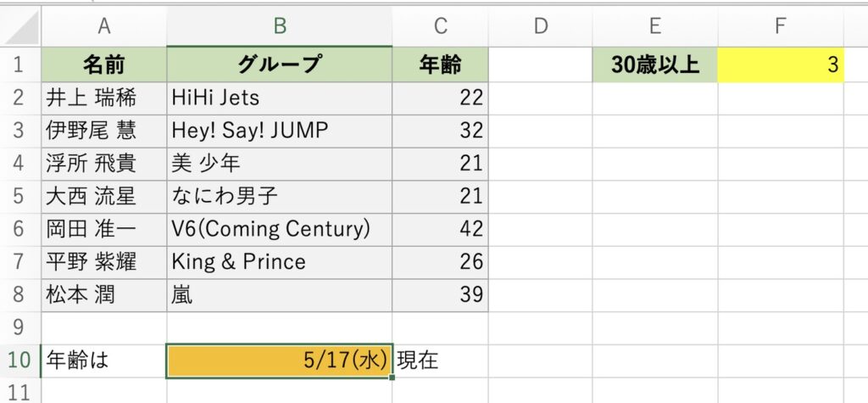Screen dimensions: 868x403
Task: Click the 名前 header cell
Action: pyautogui.click(x=103, y=64)
